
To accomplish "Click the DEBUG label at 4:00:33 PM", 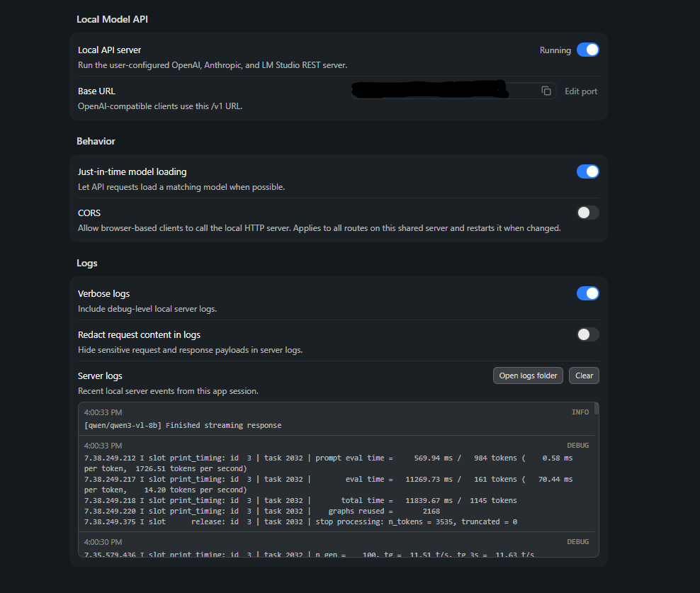I will [577, 446].
